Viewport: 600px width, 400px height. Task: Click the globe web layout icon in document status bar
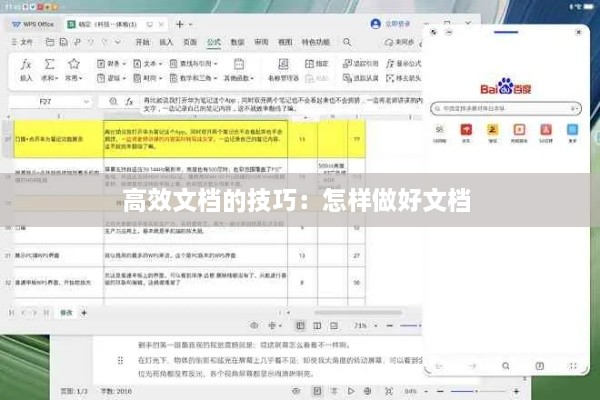pyautogui.click(x=367, y=391)
